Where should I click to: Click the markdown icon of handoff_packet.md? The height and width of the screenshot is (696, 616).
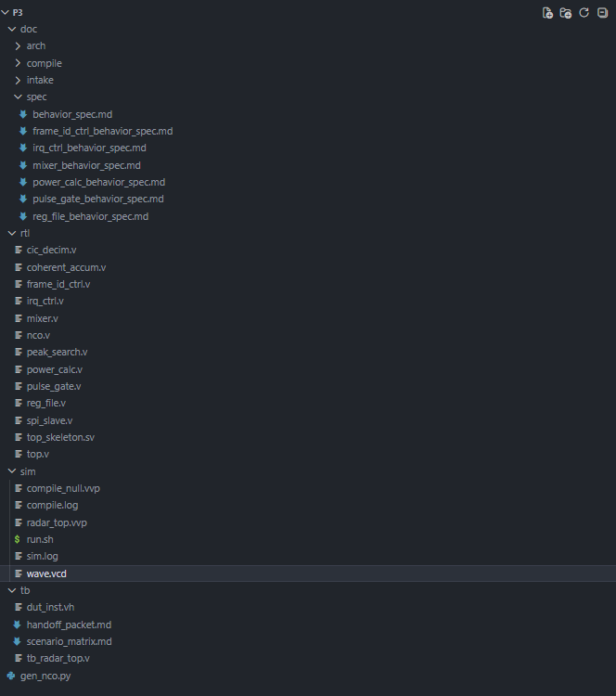pos(17,625)
